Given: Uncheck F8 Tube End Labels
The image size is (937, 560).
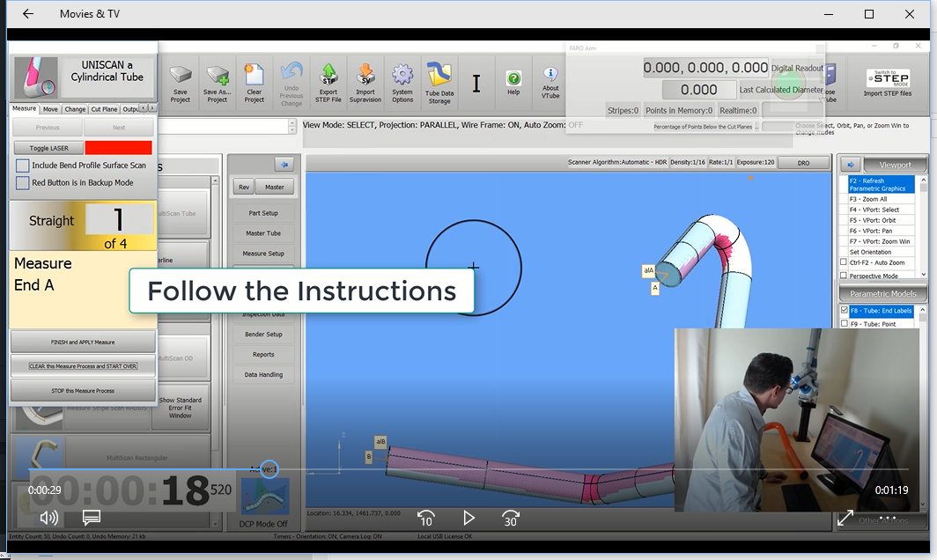Looking at the screenshot, I should tap(845, 310).
